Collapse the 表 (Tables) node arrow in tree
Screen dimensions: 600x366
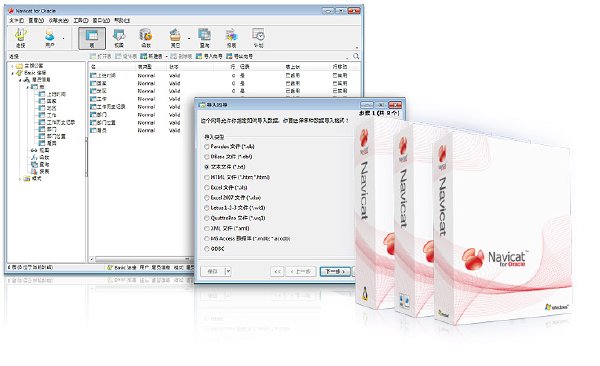27,87
